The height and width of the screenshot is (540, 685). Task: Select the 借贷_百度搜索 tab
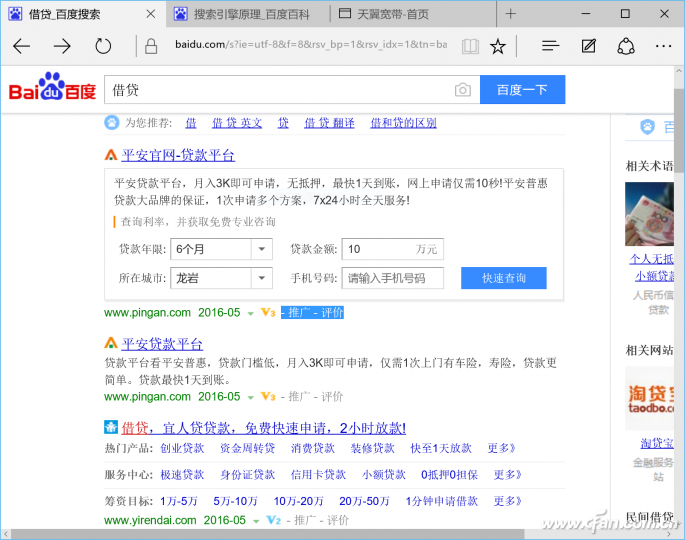[x=65, y=14]
